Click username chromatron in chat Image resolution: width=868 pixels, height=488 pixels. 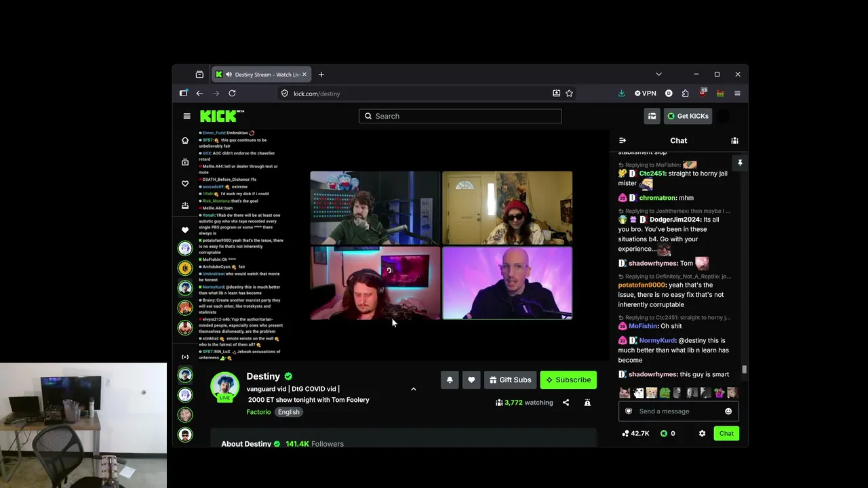pyautogui.click(x=657, y=198)
